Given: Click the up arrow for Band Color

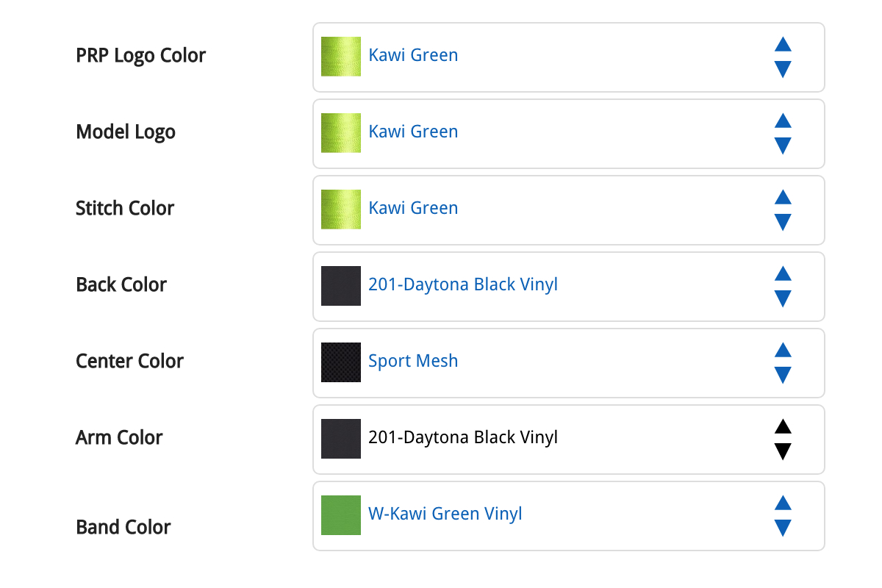Looking at the screenshot, I should 783,503.
